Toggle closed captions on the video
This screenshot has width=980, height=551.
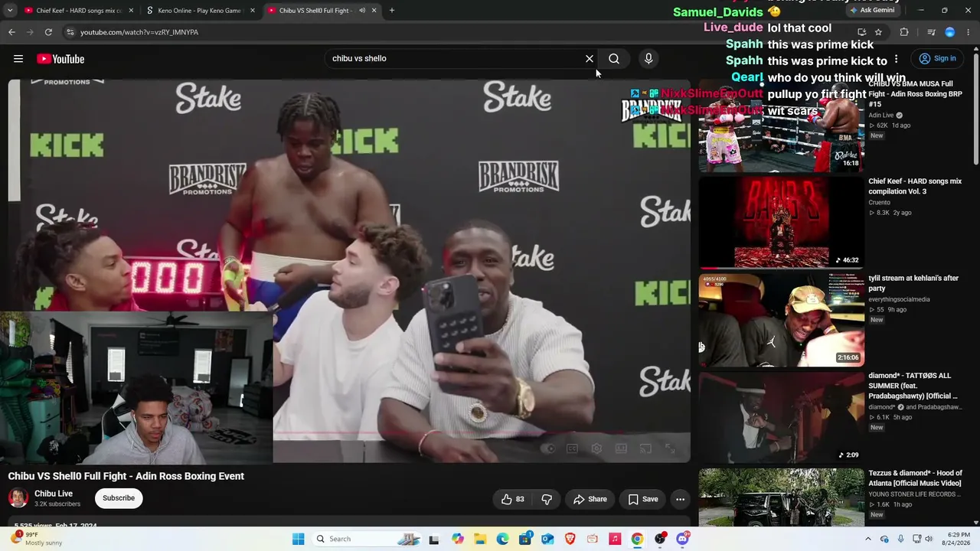pos(572,448)
